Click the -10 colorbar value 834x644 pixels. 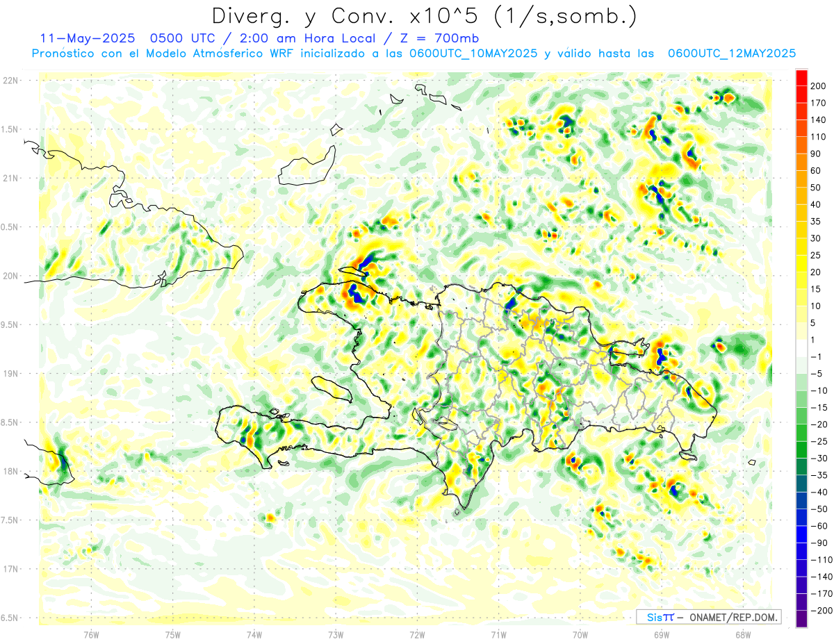point(820,391)
